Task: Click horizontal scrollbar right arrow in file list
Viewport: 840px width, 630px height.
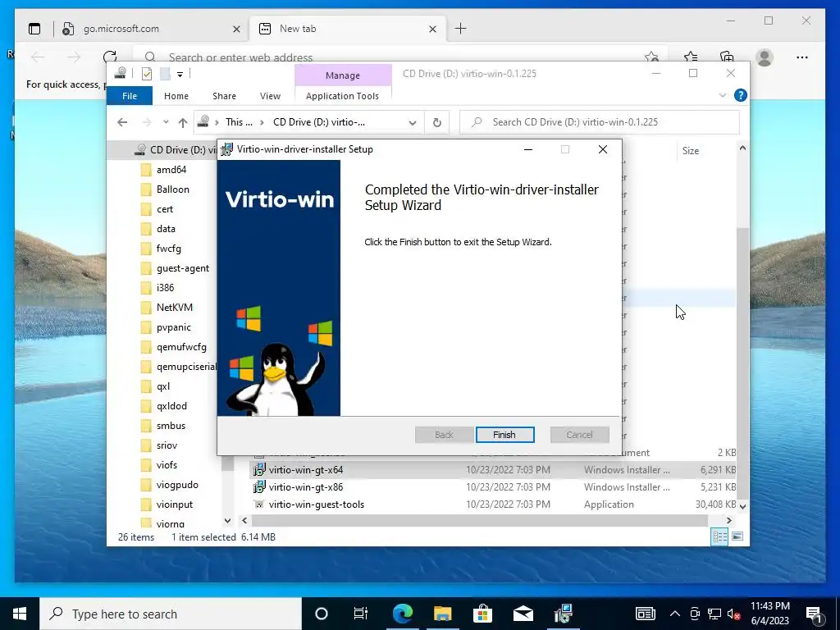Action: pos(728,520)
